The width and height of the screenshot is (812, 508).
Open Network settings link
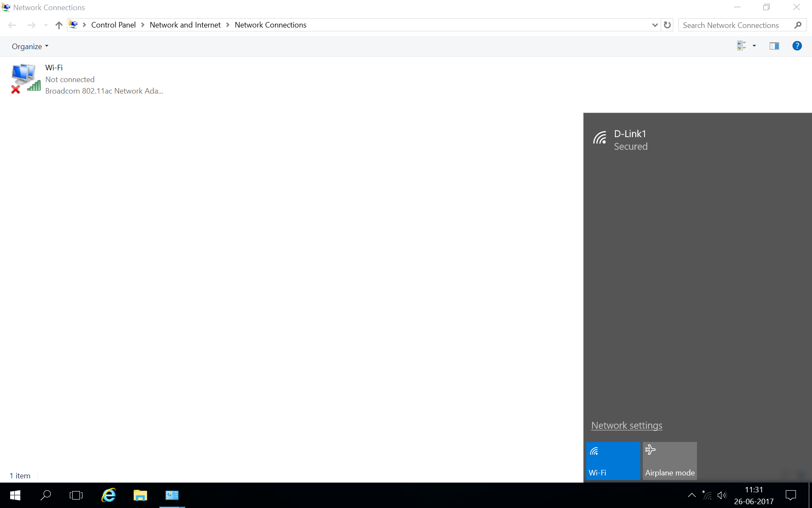(x=627, y=425)
